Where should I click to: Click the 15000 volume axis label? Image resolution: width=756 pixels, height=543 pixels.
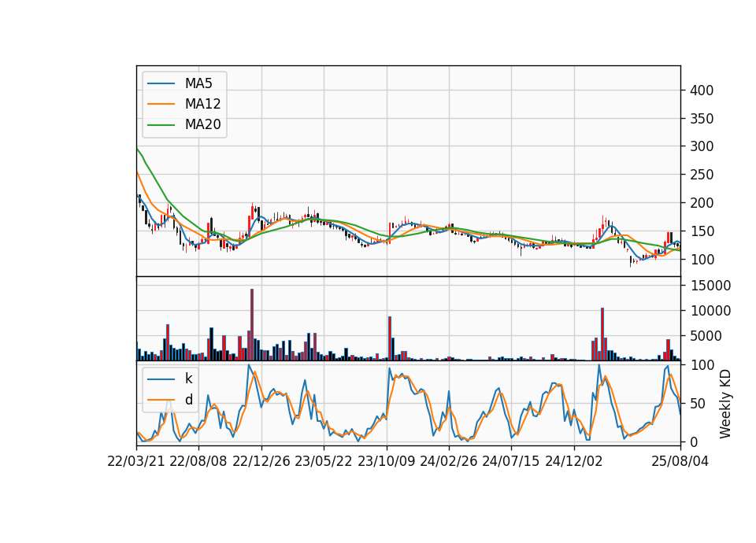point(710,286)
